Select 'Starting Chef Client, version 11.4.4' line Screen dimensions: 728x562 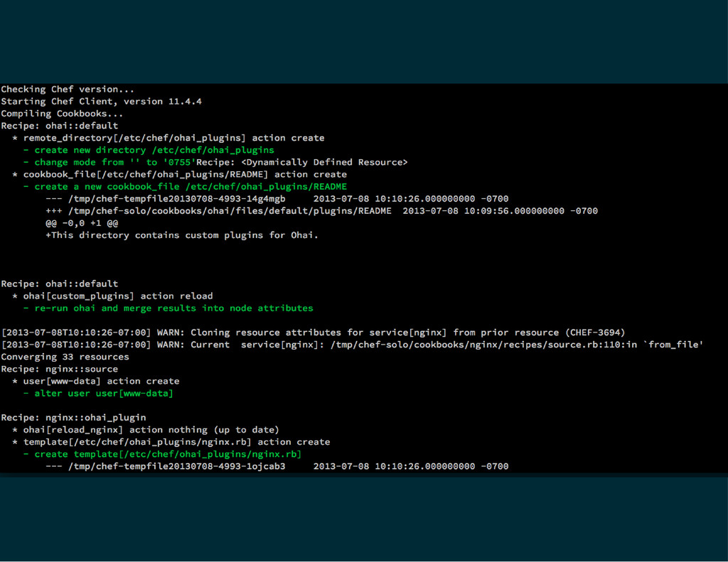point(101,101)
